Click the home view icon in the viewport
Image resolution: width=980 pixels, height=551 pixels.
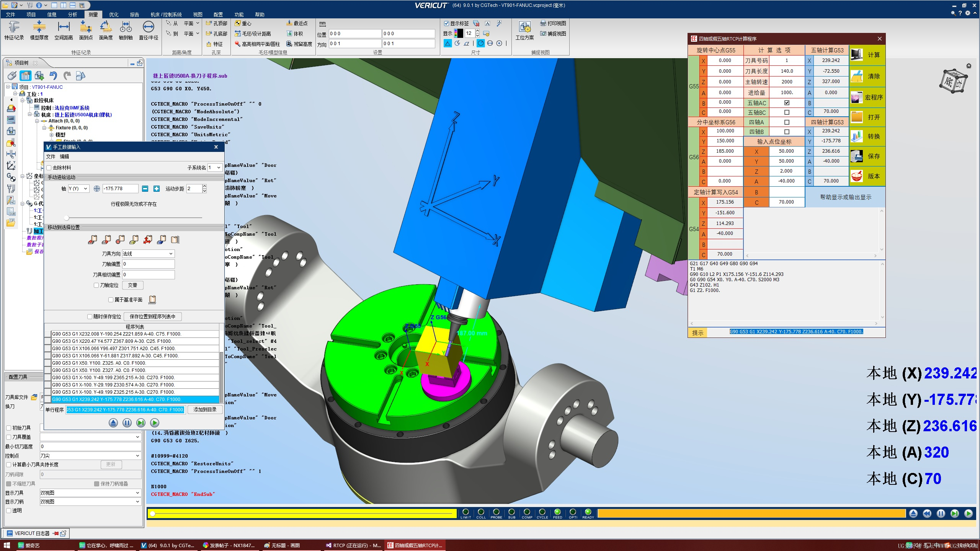[x=969, y=66]
